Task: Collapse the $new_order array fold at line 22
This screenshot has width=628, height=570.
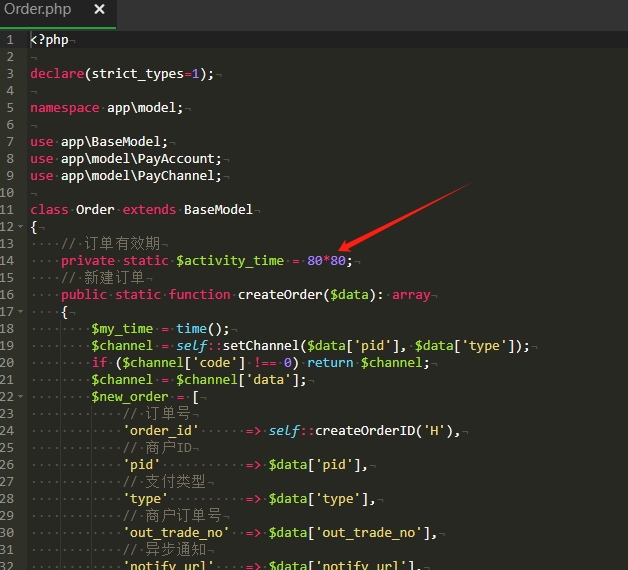Action: [20, 397]
